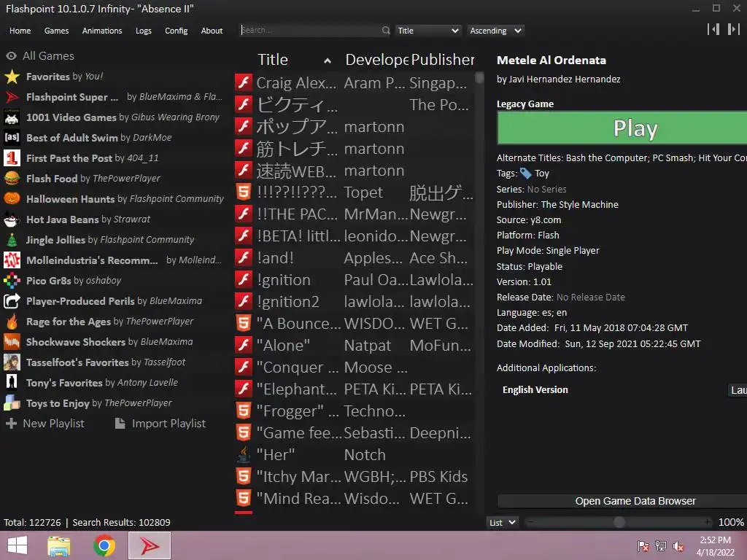Click publisher name The Style Machine

click(x=579, y=205)
